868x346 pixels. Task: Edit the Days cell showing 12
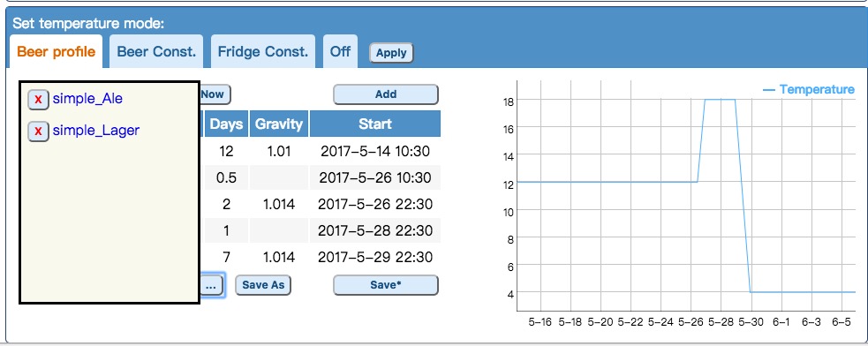coord(226,151)
